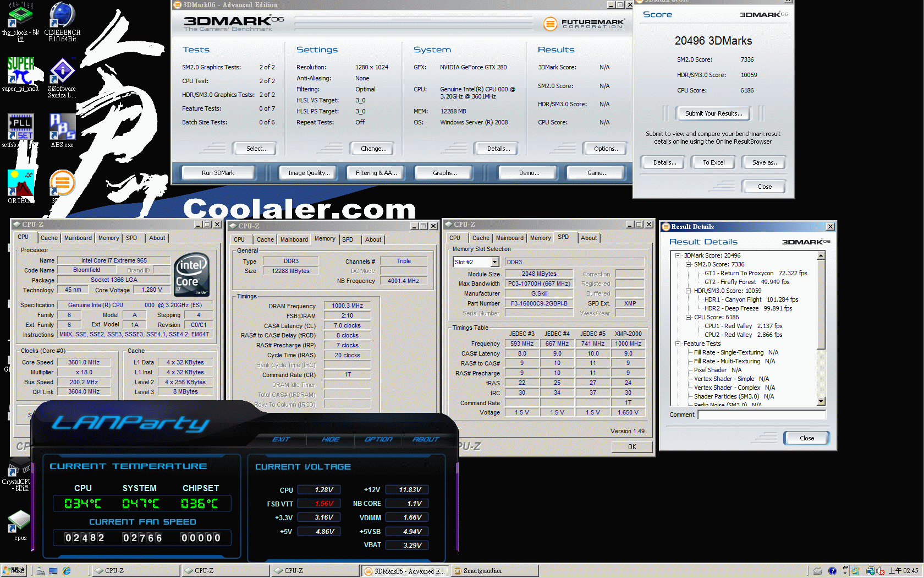Image resolution: width=924 pixels, height=578 pixels.
Task: Open Slot #2 memory slot dropdown
Action: click(494, 262)
